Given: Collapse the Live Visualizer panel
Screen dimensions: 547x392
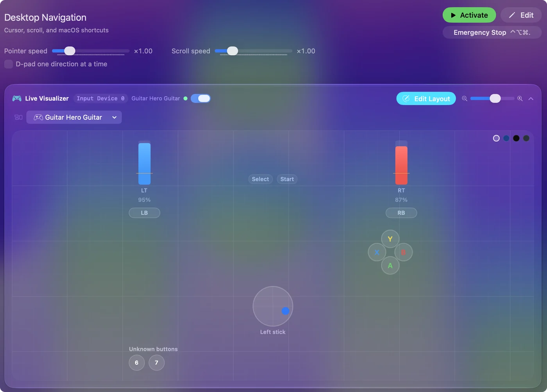Looking at the screenshot, I should (x=531, y=99).
